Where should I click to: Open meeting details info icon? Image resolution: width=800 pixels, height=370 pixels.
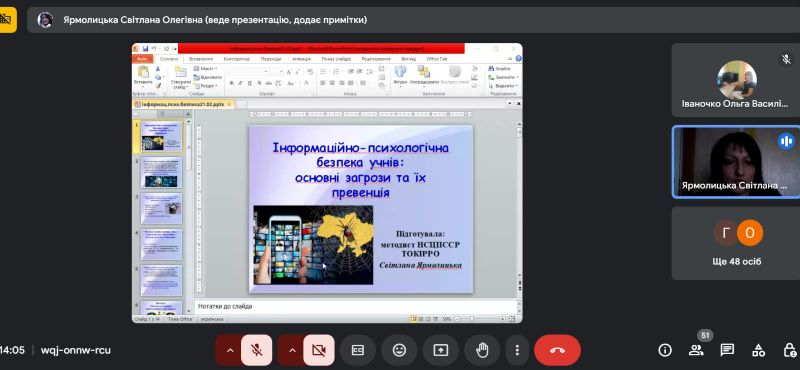click(664, 350)
